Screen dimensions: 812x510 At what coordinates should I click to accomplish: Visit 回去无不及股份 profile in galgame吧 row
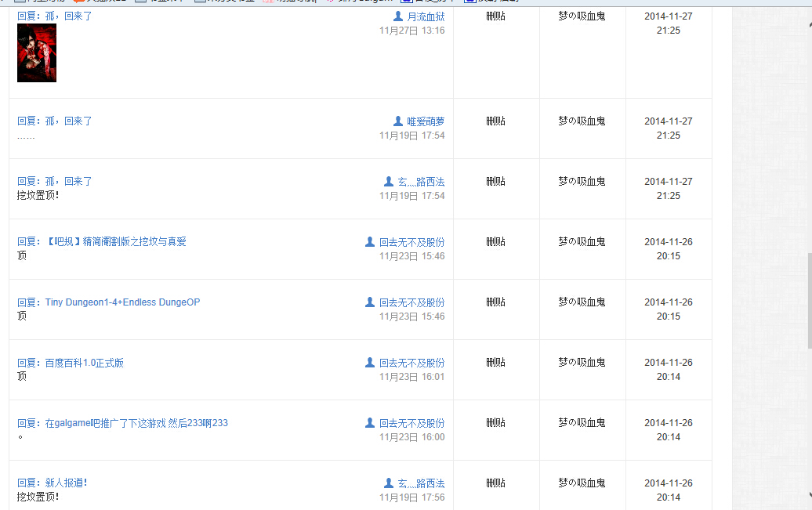[411, 423]
